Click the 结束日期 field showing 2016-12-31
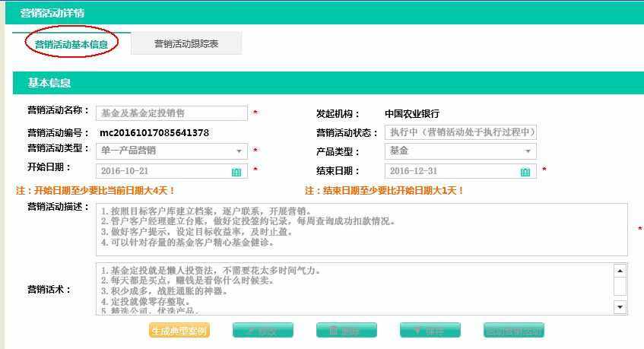This screenshot has height=349, width=644. click(461, 171)
